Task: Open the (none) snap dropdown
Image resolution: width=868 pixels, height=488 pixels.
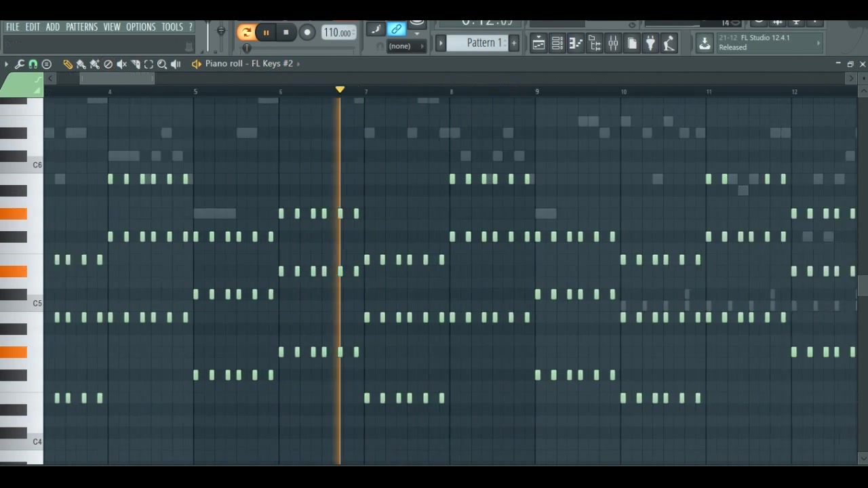Action: (x=406, y=47)
